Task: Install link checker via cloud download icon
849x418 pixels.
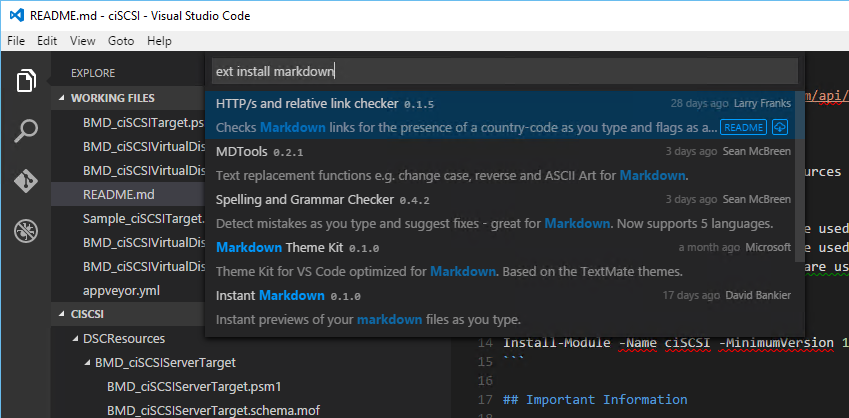Action: 780,128
